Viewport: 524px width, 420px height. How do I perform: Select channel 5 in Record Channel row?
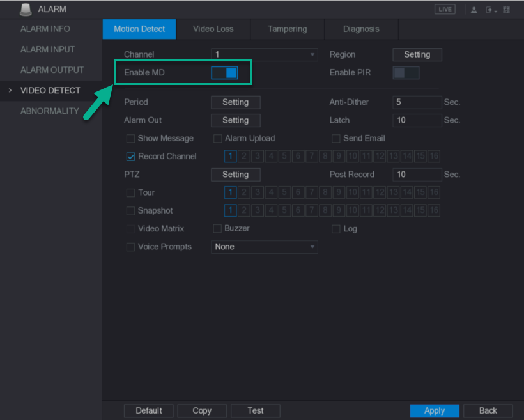click(286, 157)
